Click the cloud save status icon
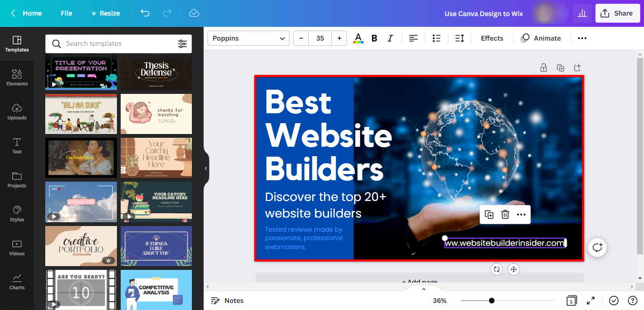Image resolution: width=644 pixels, height=310 pixels. 194,13
